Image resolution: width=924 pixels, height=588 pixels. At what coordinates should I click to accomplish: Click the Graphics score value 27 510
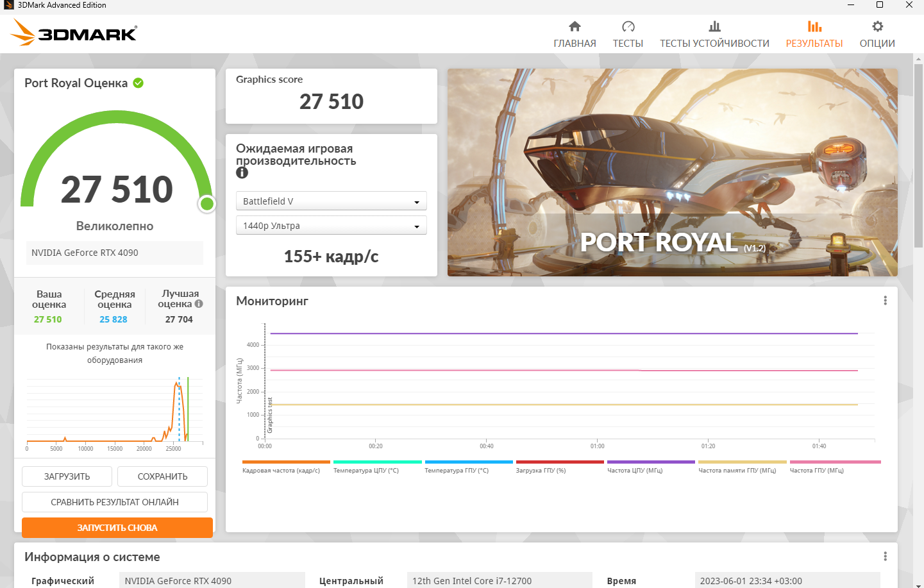coord(332,101)
